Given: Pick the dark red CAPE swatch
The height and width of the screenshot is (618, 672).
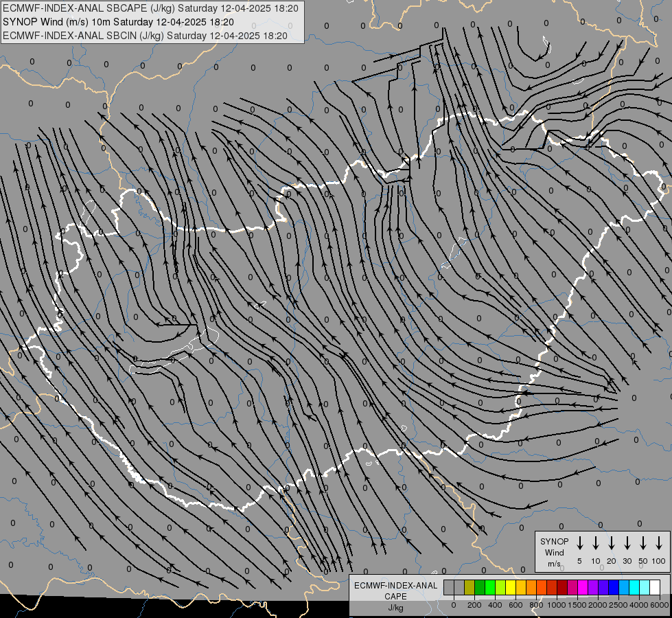Looking at the screenshot, I should tap(562, 587).
